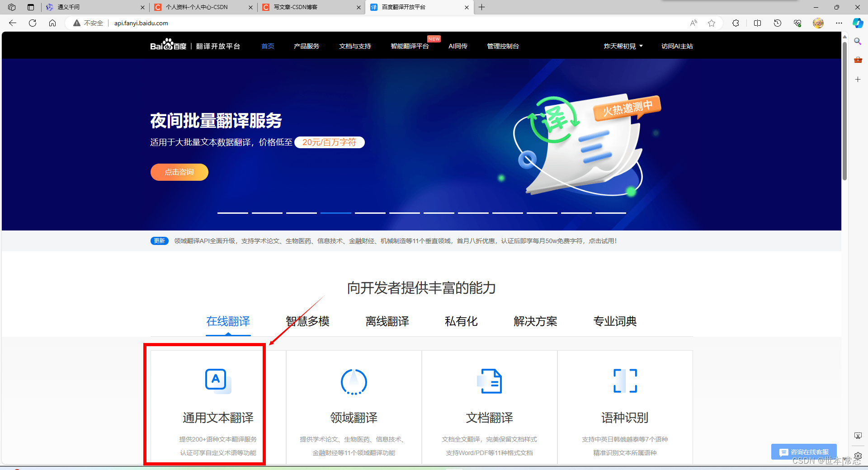Open sidebar tools briefcase icon
The height and width of the screenshot is (470, 868).
tap(858, 60)
